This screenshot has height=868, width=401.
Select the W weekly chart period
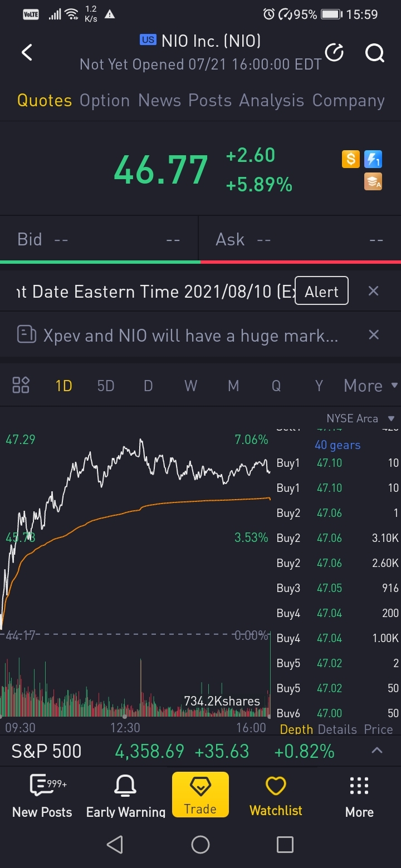pyautogui.click(x=191, y=386)
